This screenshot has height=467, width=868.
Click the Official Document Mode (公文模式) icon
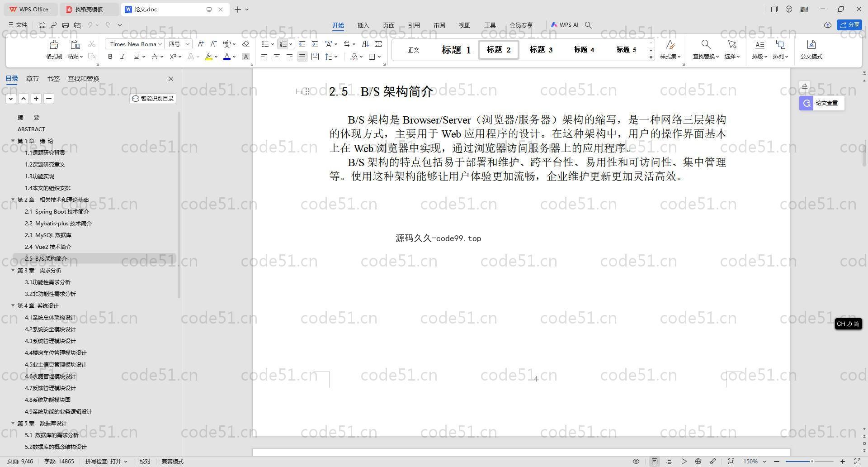811,44
